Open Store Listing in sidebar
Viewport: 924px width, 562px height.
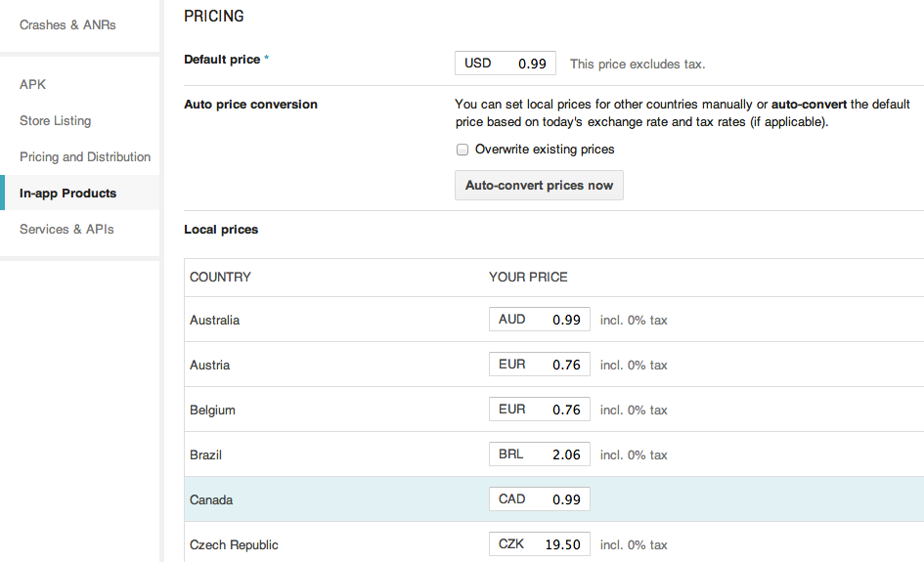(56, 121)
